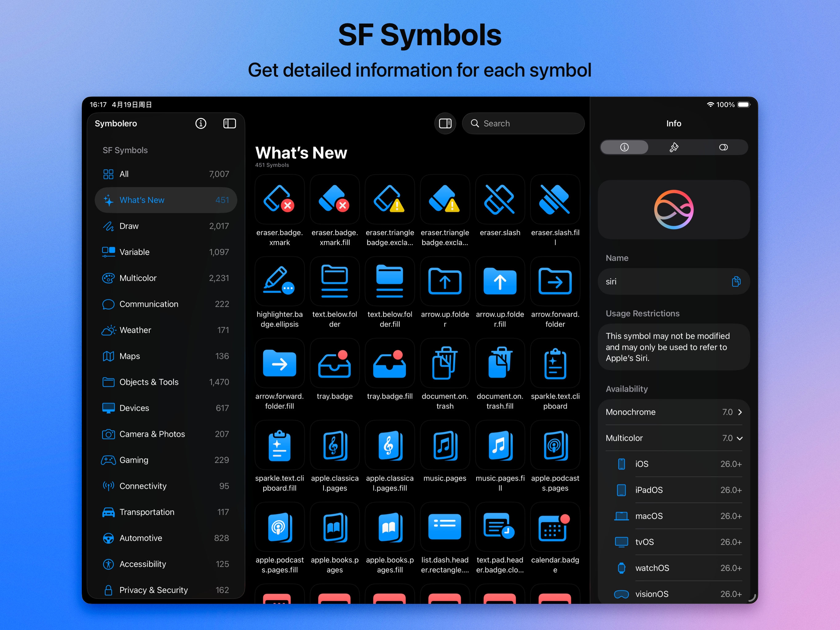Open the Transportation category
The height and width of the screenshot is (630, 840).
[166, 512]
